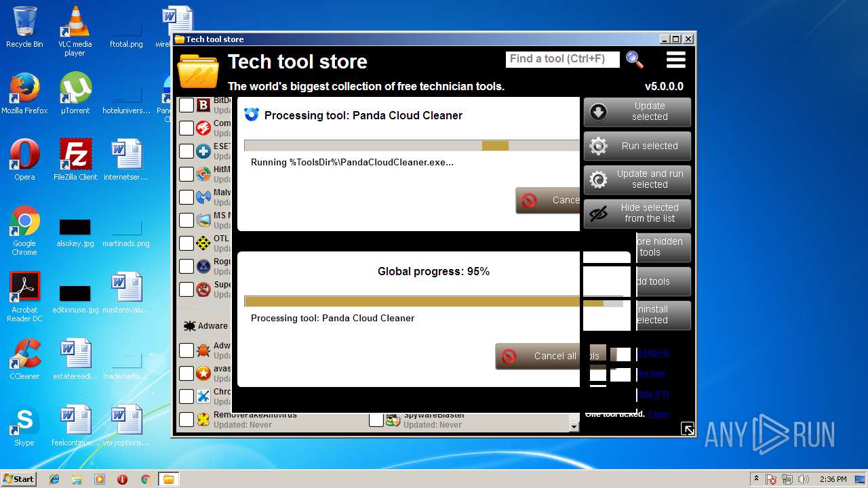Click the Run selected button
The width and height of the screenshot is (868, 488).
tap(637, 146)
